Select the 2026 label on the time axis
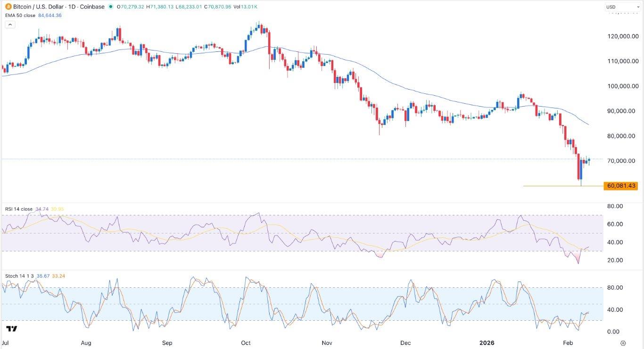The width and height of the screenshot is (644, 349). tap(487, 343)
